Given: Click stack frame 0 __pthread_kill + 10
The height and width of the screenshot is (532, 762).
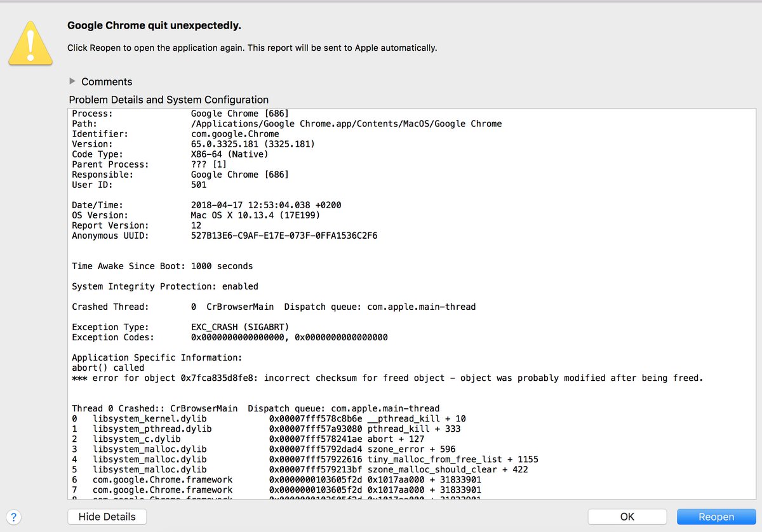Looking at the screenshot, I should (269, 418).
